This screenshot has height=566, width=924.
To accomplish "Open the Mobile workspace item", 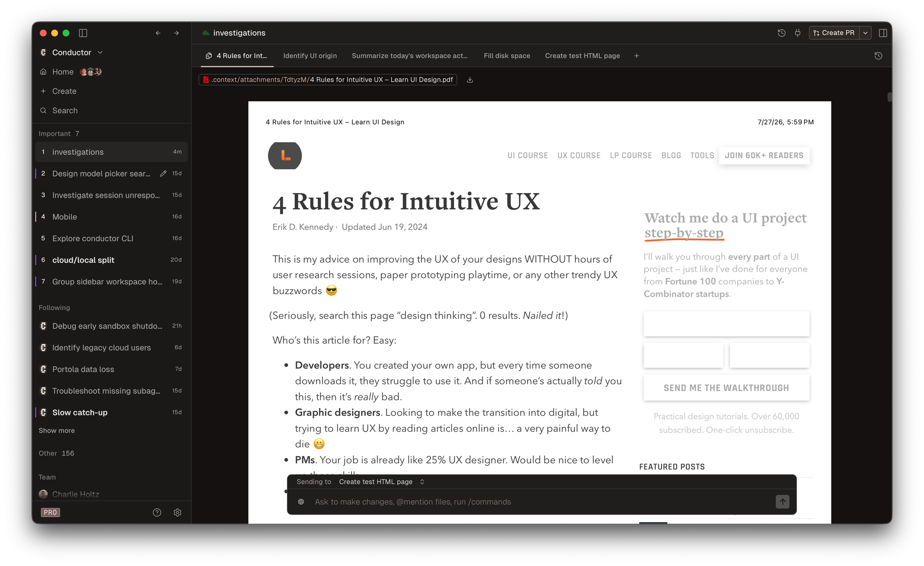I will click(111, 217).
